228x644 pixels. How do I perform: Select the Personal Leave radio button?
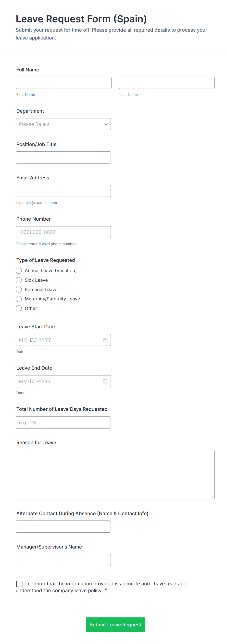(19, 290)
